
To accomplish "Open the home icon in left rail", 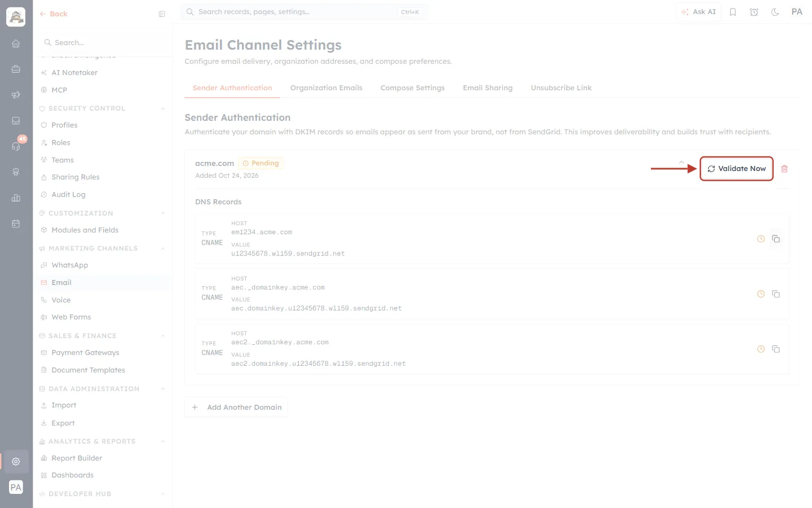I will [x=16, y=43].
